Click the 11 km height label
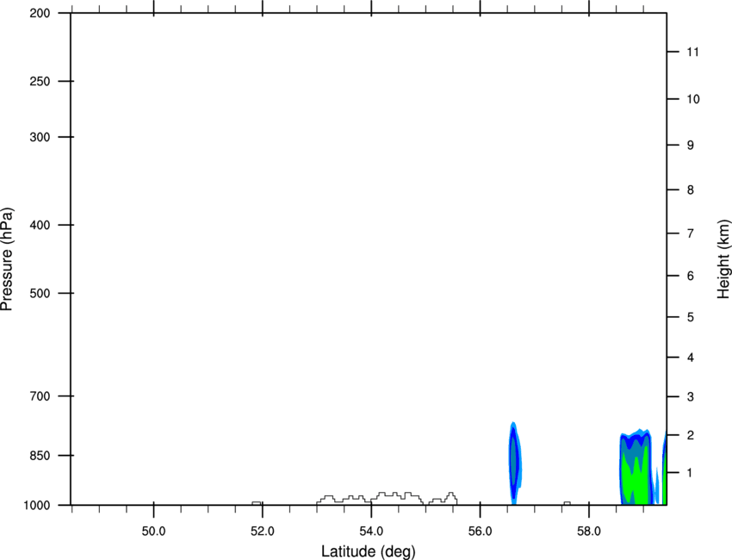The width and height of the screenshot is (732, 560). 692,52
